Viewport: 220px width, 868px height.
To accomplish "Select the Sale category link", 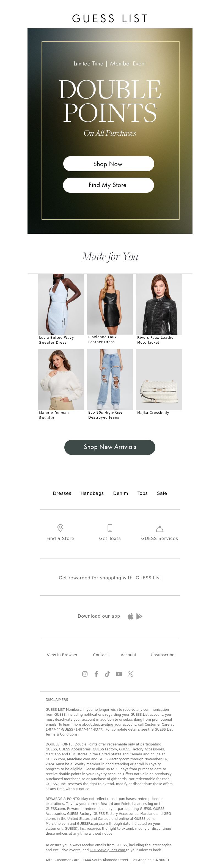I will click(162, 493).
